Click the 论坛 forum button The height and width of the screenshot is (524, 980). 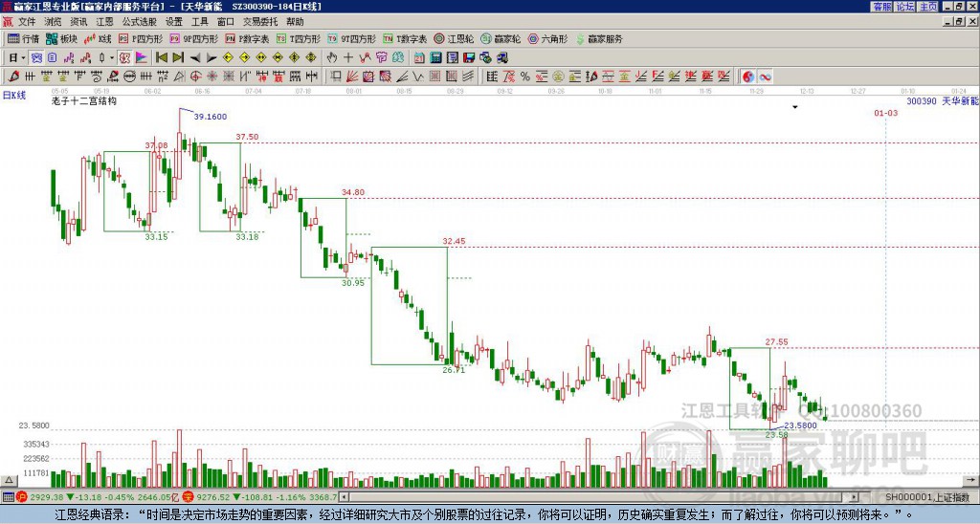point(905,7)
